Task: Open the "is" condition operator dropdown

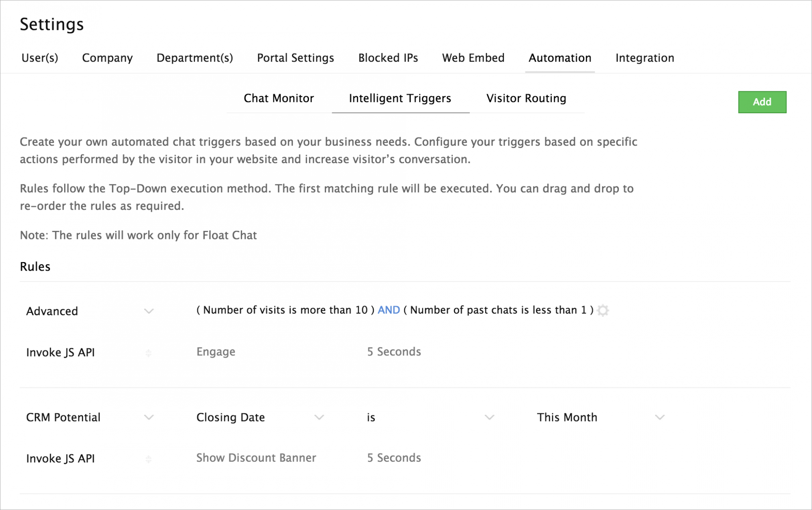Action: pyautogui.click(x=490, y=417)
